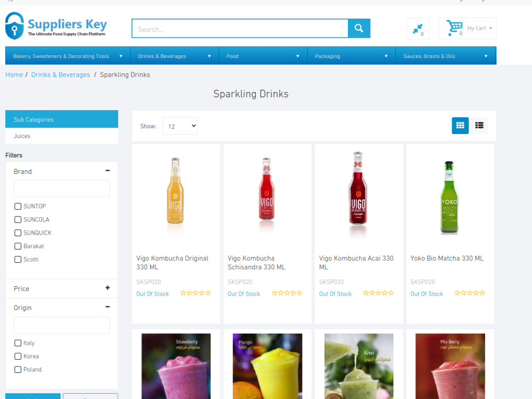Open Vigo Kombucha Schisandra 330 ML title
The image size is (532, 399).
(x=256, y=263)
